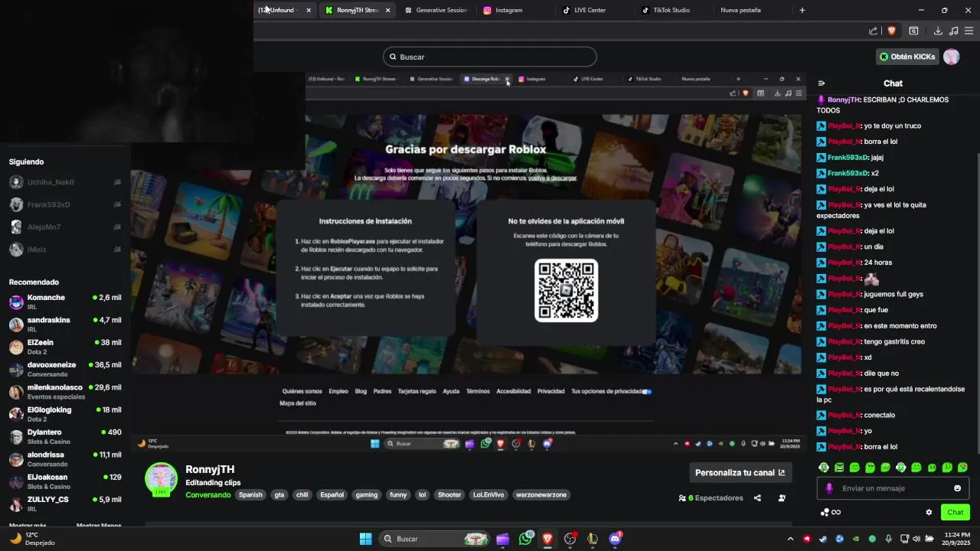This screenshot has width=980, height=551.
Task: Toggle notifications for AlejoMn7
Action: pos(117,227)
